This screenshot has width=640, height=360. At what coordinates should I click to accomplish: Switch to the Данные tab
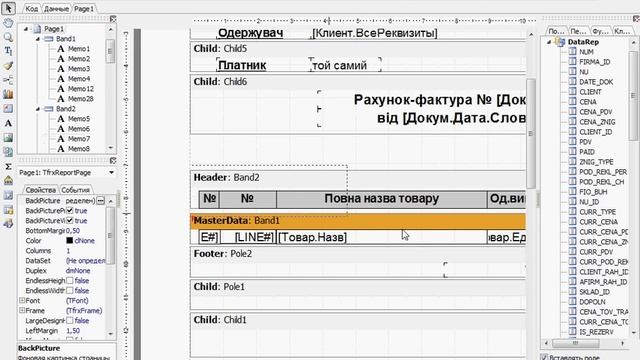pyautogui.click(x=56, y=9)
